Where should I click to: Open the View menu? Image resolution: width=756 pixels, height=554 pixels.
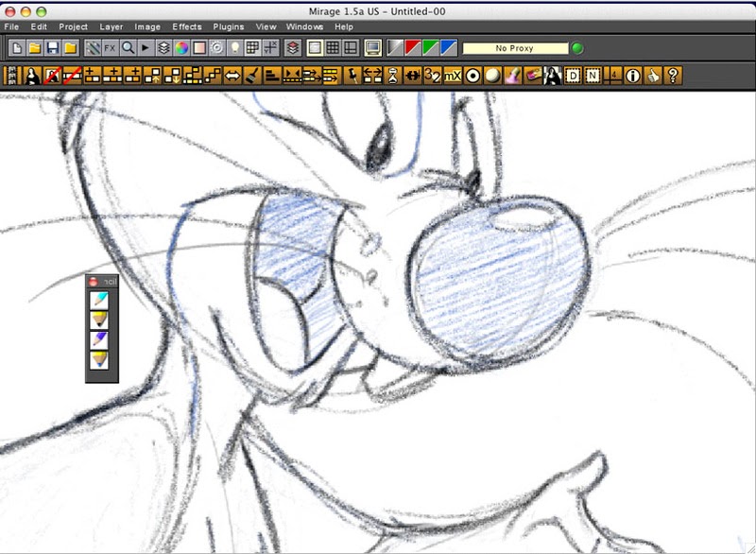tap(266, 26)
